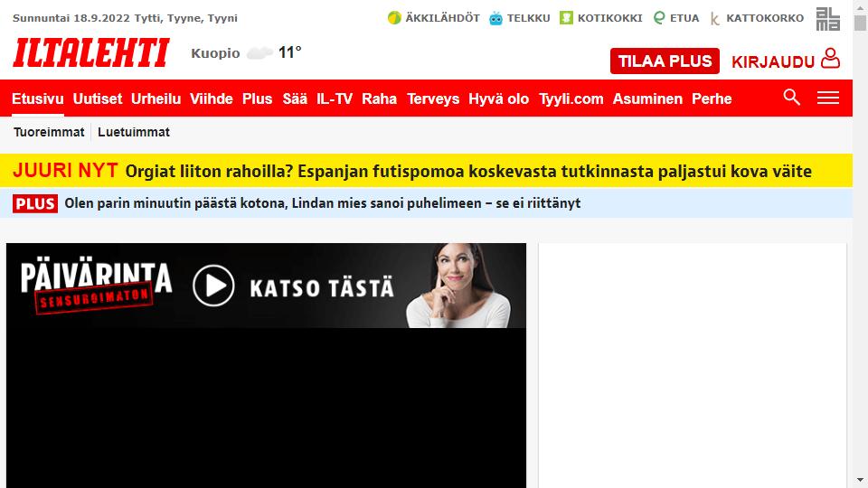Open the Terveys section
Viewport: 868px width, 488px height.
pyautogui.click(x=433, y=99)
